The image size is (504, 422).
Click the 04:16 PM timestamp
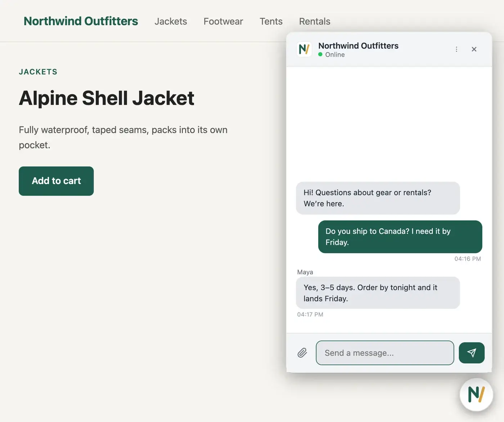[x=468, y=259]
